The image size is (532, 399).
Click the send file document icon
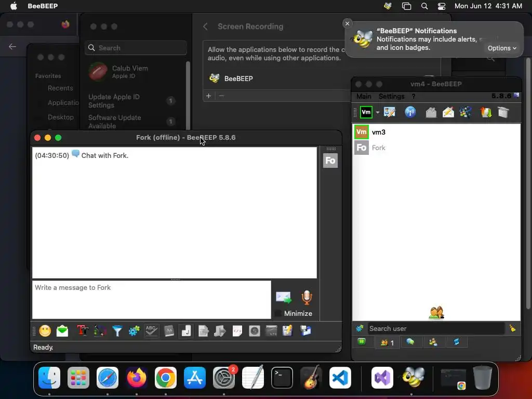(203, 330)
